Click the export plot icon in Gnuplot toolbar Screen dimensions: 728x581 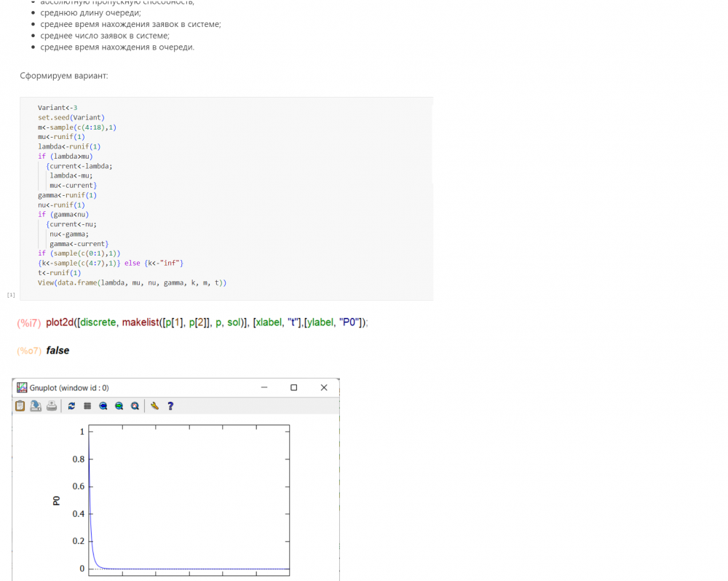36,406
